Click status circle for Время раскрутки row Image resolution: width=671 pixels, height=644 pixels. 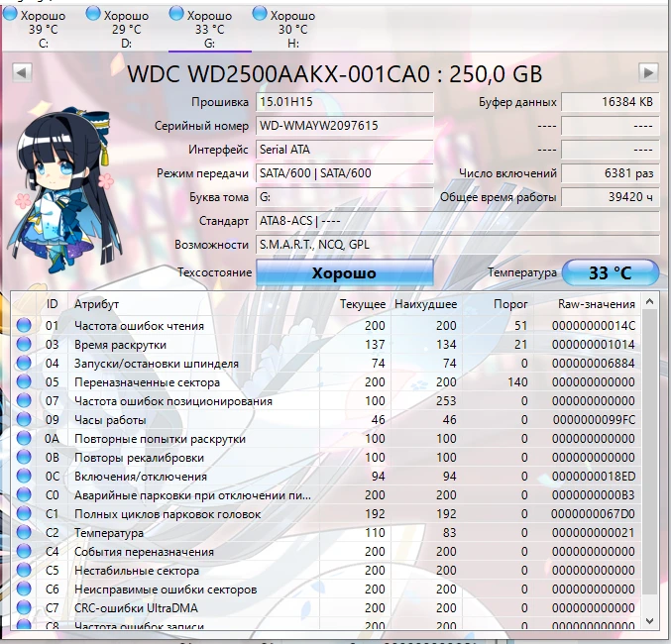[24, 344]
